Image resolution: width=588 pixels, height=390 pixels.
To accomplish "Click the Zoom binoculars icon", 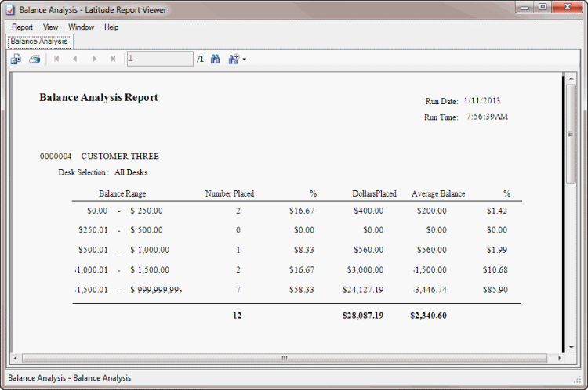I will 234,59.
